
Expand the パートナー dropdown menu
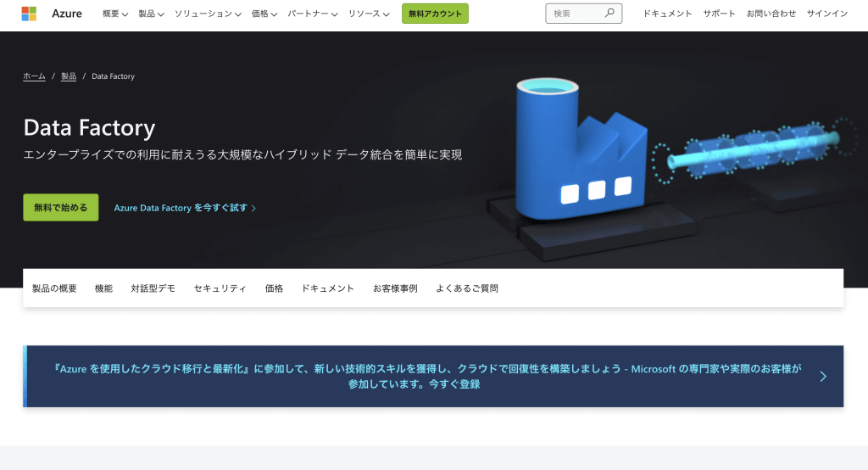[312, 14]
